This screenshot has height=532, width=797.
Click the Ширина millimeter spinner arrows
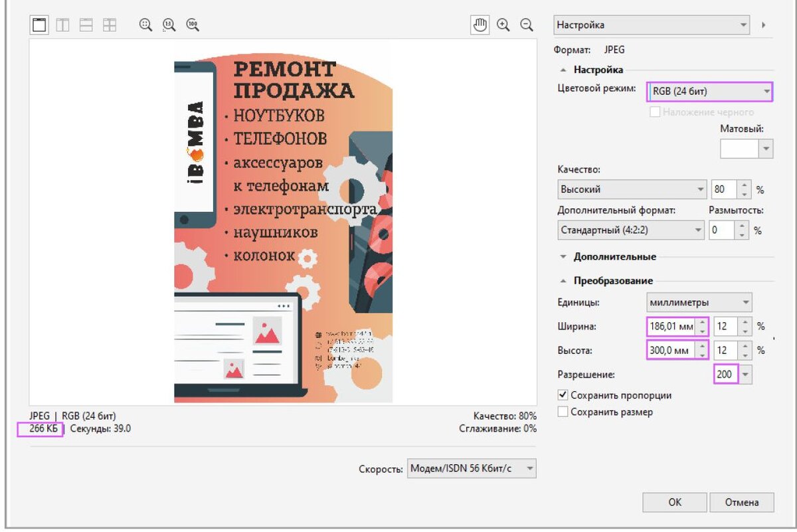click(x=702, y=327)
